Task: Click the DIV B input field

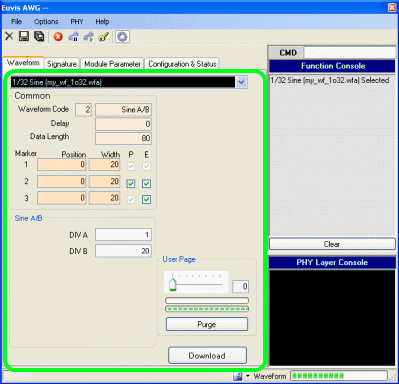Action: point(123,251)
